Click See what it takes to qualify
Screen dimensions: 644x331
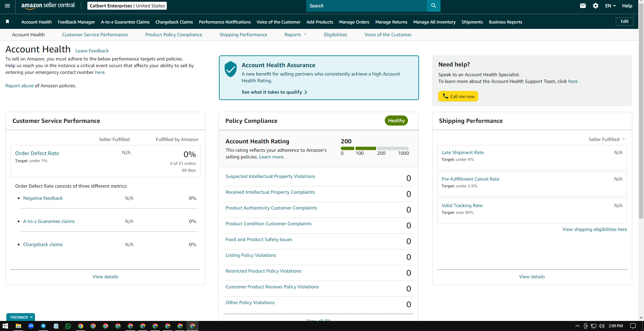pos(274,92)
